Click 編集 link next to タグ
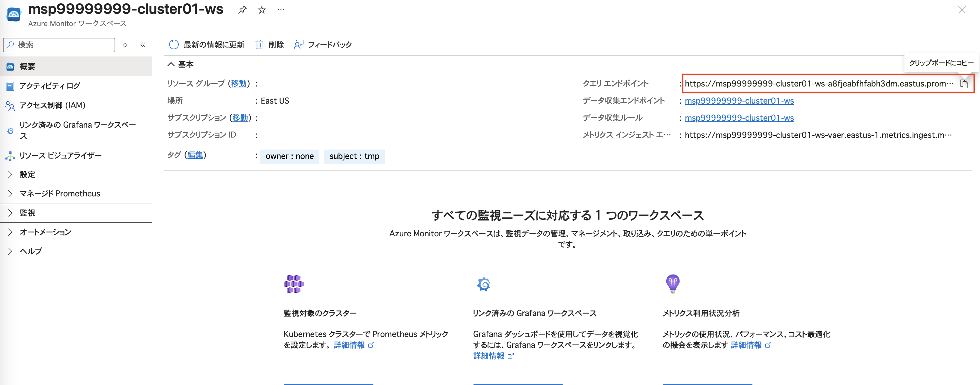This screenshot has width=980, height=385. (195, 155)
